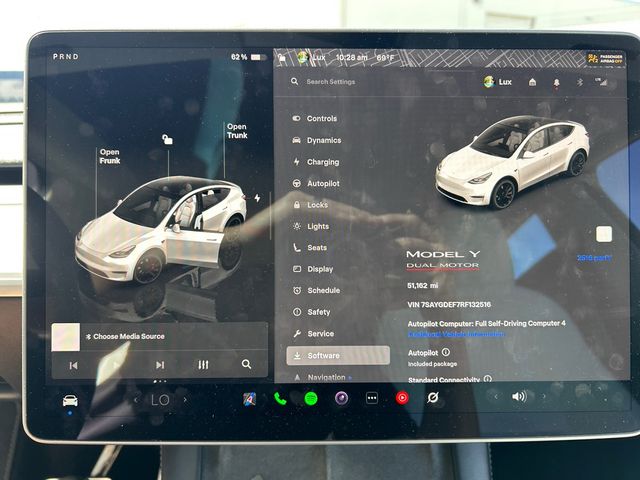Open the Maps navigation app icon
Screen dimensions: 640x480
[x=249, y=398]
